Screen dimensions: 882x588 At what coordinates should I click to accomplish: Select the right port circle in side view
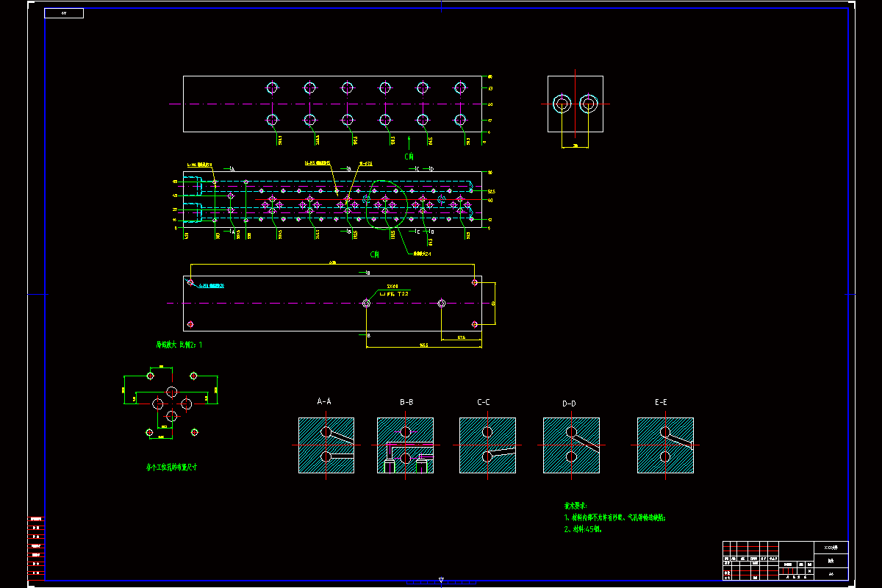coord(587,104)
